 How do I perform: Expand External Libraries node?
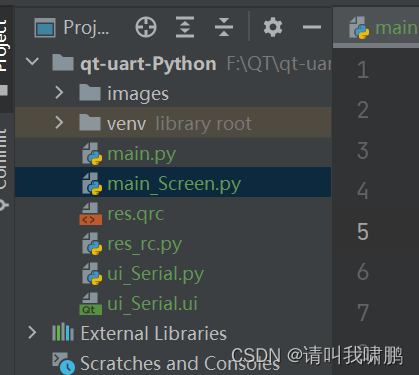tap(32, 333)
